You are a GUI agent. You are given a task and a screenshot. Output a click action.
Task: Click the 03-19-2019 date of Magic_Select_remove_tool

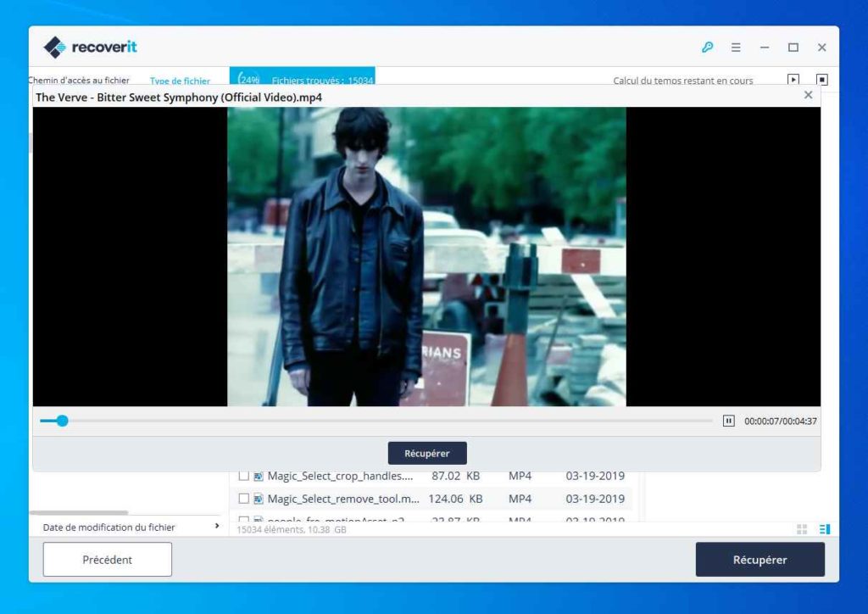click(595, 499)
